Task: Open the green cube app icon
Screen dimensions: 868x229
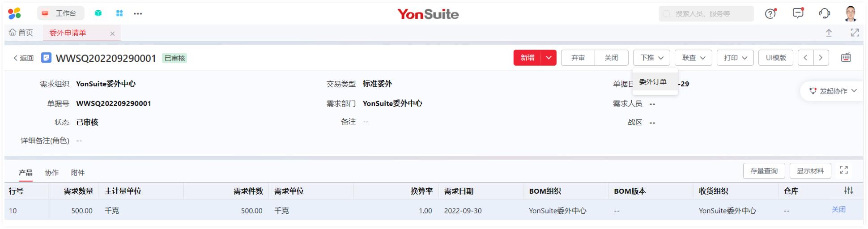Action: pyautogui.click(x=98, y=13)
